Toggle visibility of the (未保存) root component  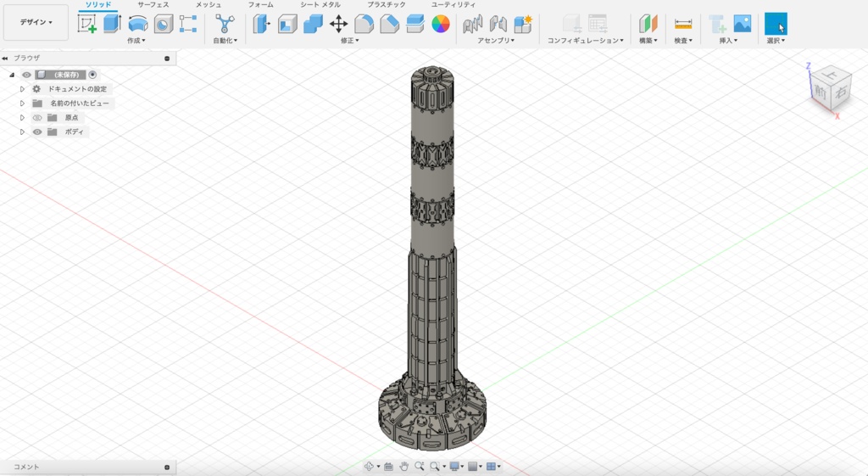click(26, 75)
